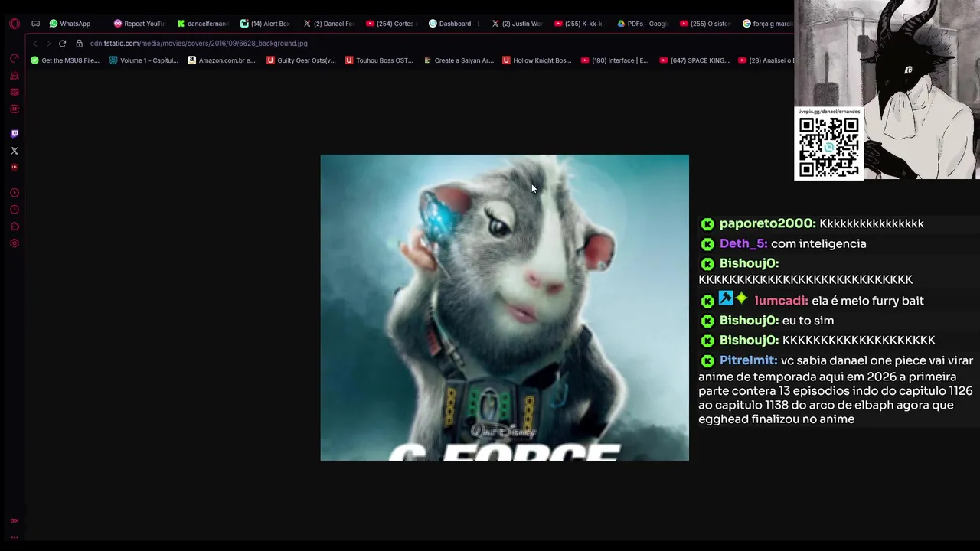Screen dimensions: 980x551
Task: Open 'Touhou Boss OST' bookmark
Action: point(380,60)
